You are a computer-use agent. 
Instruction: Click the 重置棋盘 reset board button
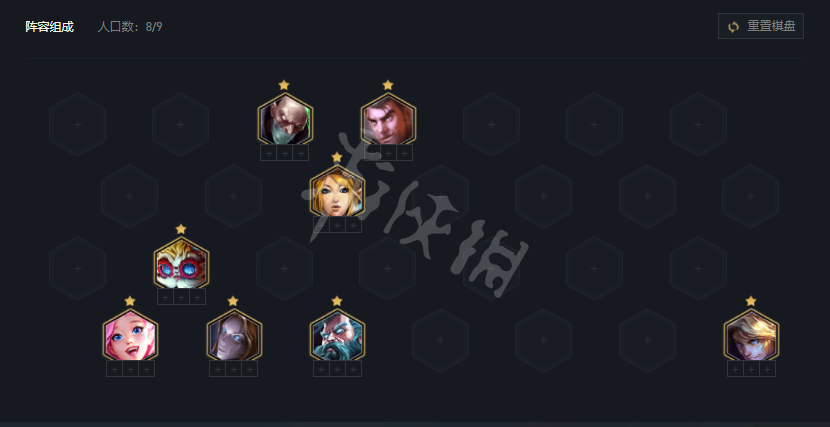[761, 26]
